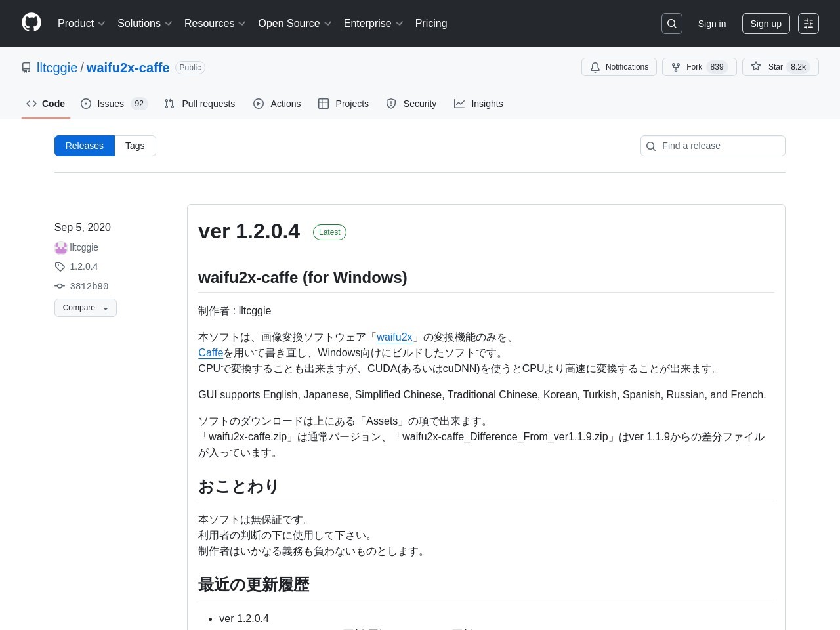
Task: Open the Compare dropdown
Action: (x=85, y=308)
